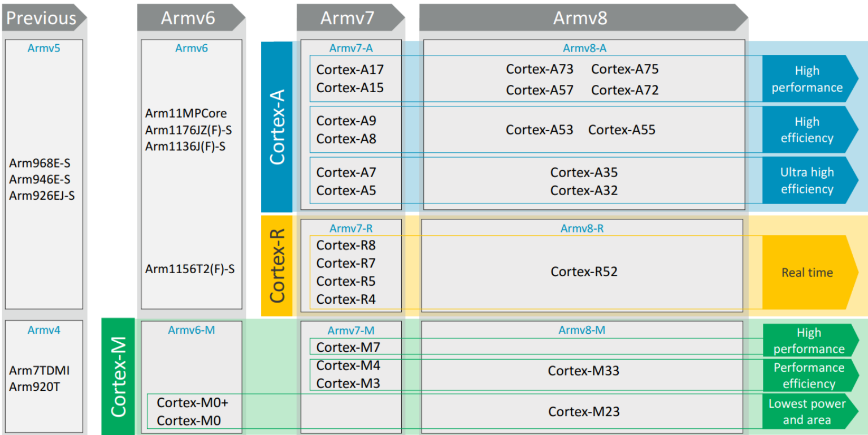Select the "Armv8-M" architecture label
Image resolution: width=868 pixels, height=435 pixels.
coord(582,330)
